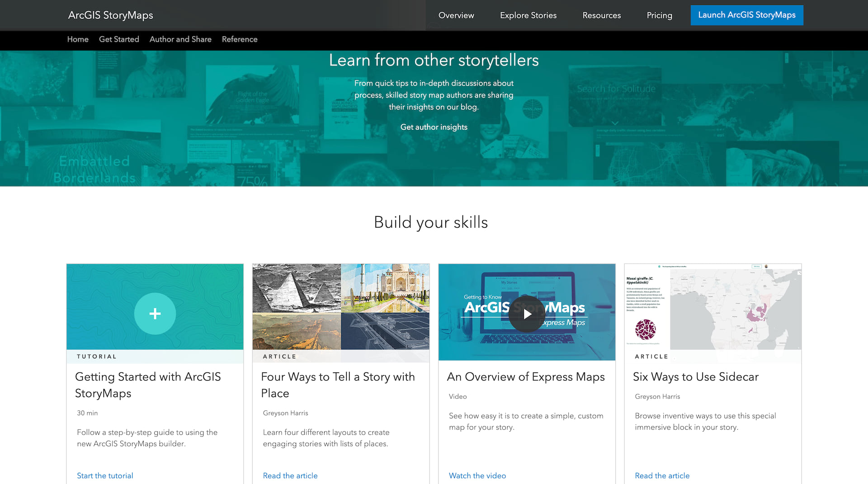The height and width of the screenshot is (484, 868).
Task: Open the Get Started section
Action: 119,39
